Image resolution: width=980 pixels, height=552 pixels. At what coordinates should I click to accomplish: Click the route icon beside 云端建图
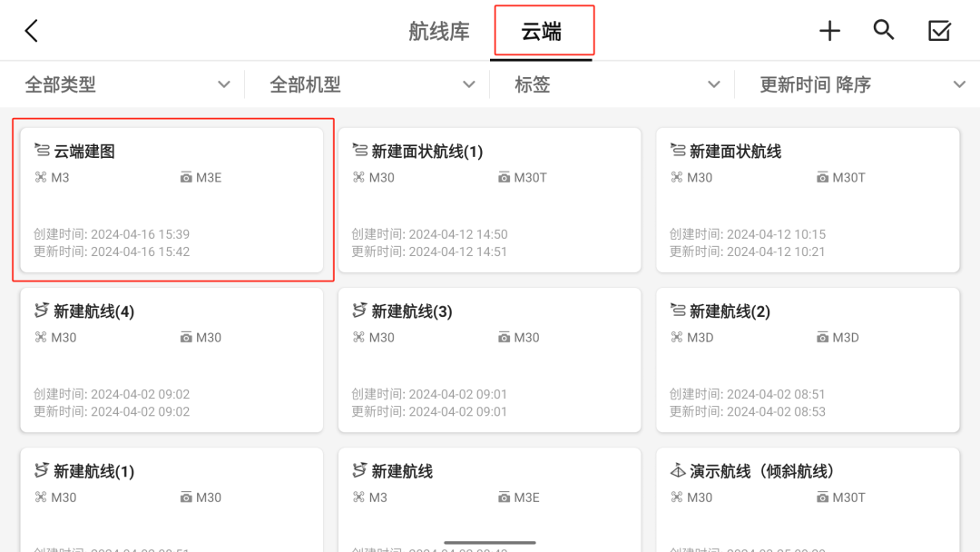[x=42, y=150]
